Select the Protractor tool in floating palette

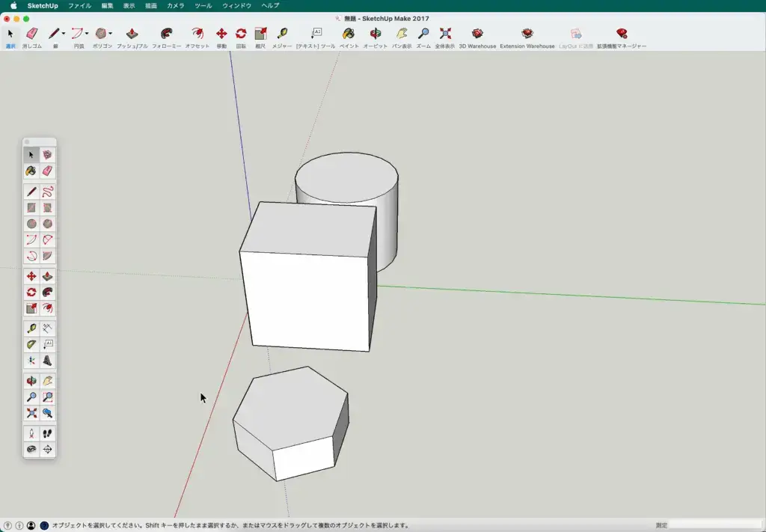[x=31, y=344]
